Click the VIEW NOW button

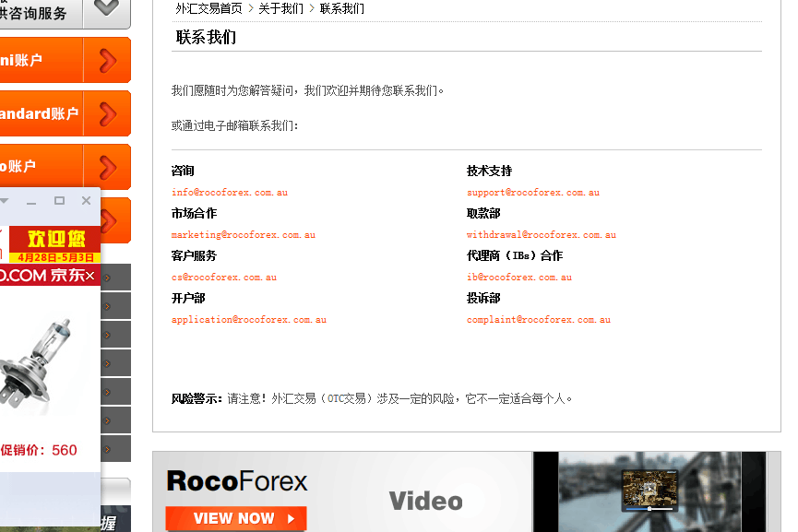pos(236,518)
